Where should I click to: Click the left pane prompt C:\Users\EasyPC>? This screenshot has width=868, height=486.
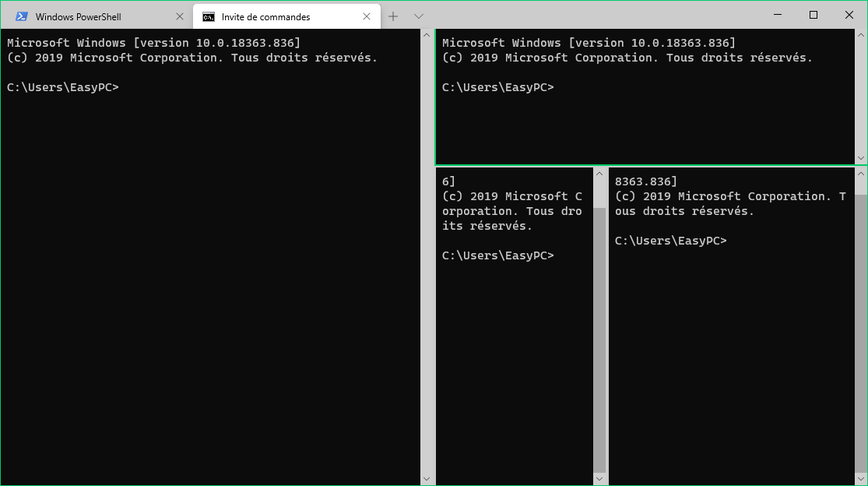click(62, 87)
